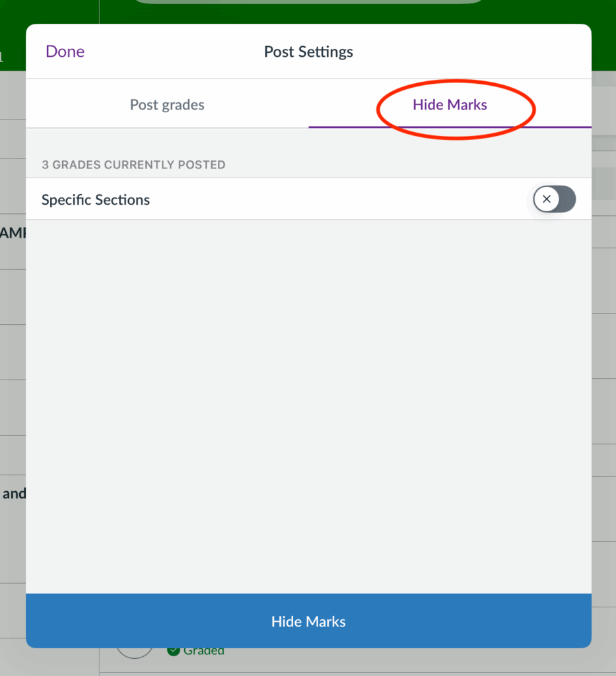Click the Post Settings title

pyautogui.click(x=308, y=51)
